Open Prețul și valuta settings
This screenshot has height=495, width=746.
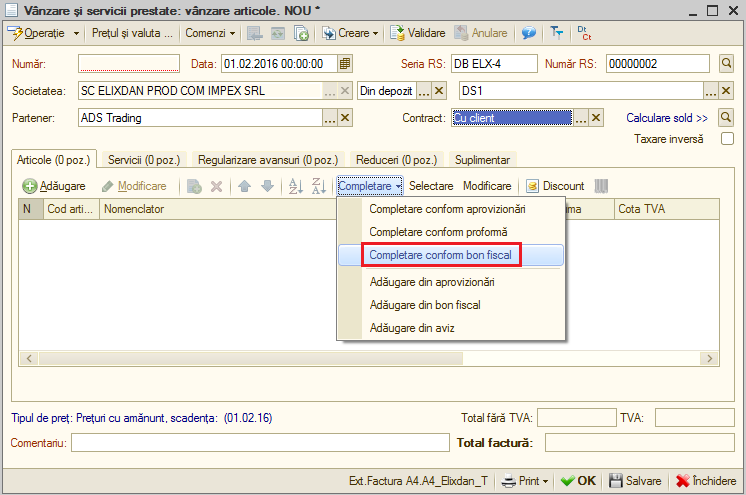click(132, 33)
